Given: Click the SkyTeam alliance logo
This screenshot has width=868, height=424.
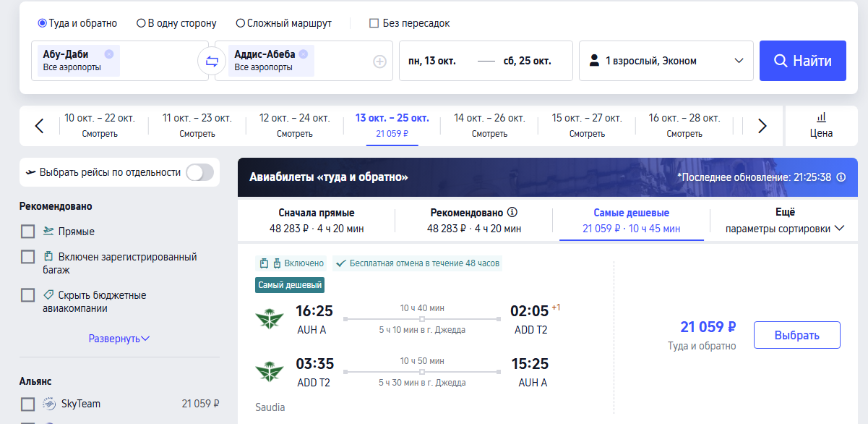Looking at the screenshot, I should [x=49, y=404].
